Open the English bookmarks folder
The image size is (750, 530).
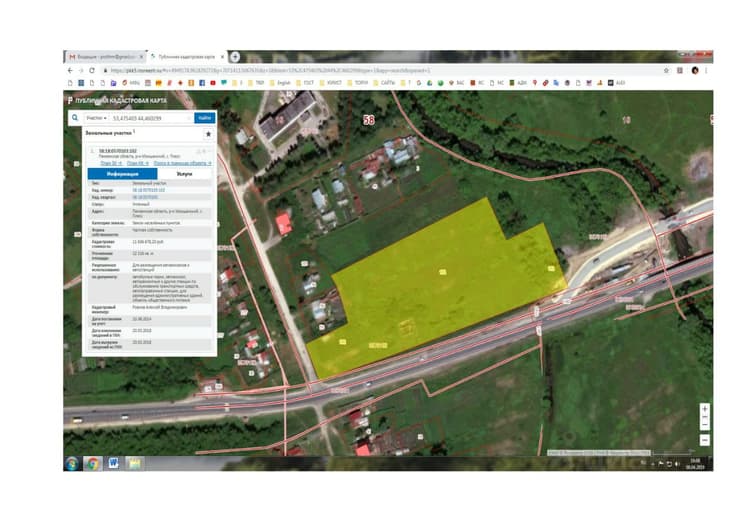pyautogui.click(x=279, y=83)
